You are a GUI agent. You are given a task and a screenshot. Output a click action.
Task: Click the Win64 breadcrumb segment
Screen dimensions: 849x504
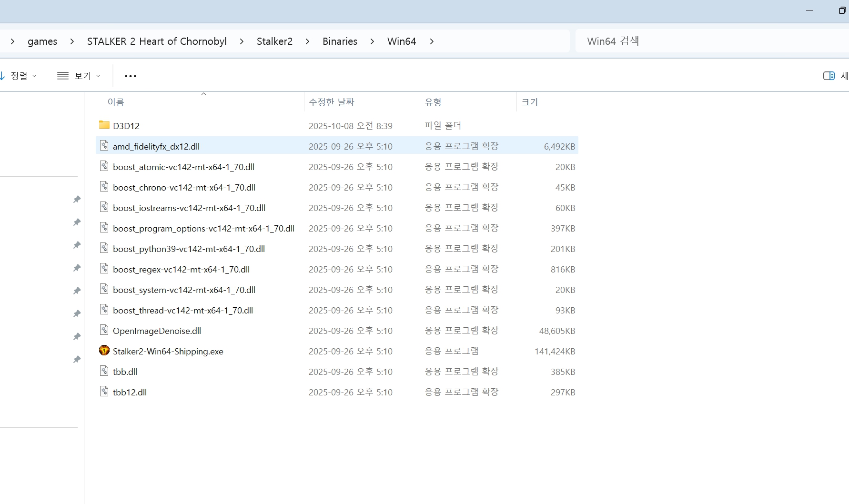[402, 41]
